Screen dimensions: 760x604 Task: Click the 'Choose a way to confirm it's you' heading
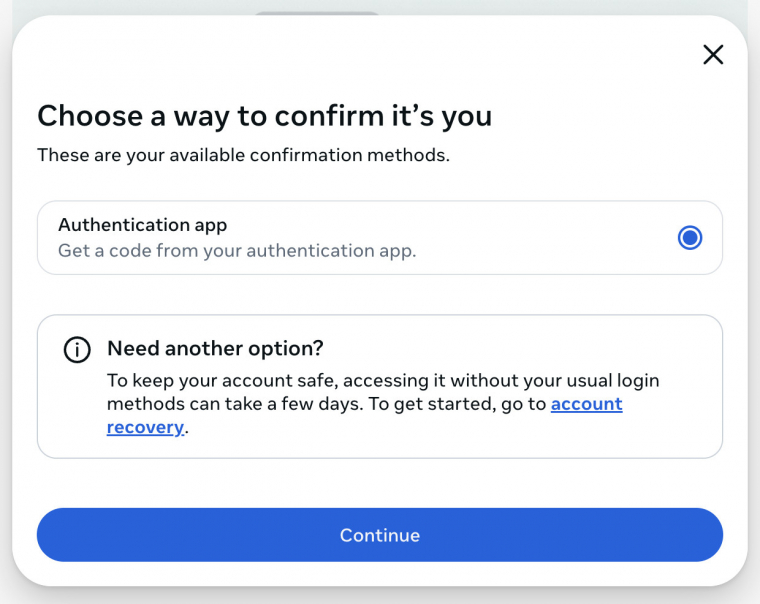click(x=265, y=116)
